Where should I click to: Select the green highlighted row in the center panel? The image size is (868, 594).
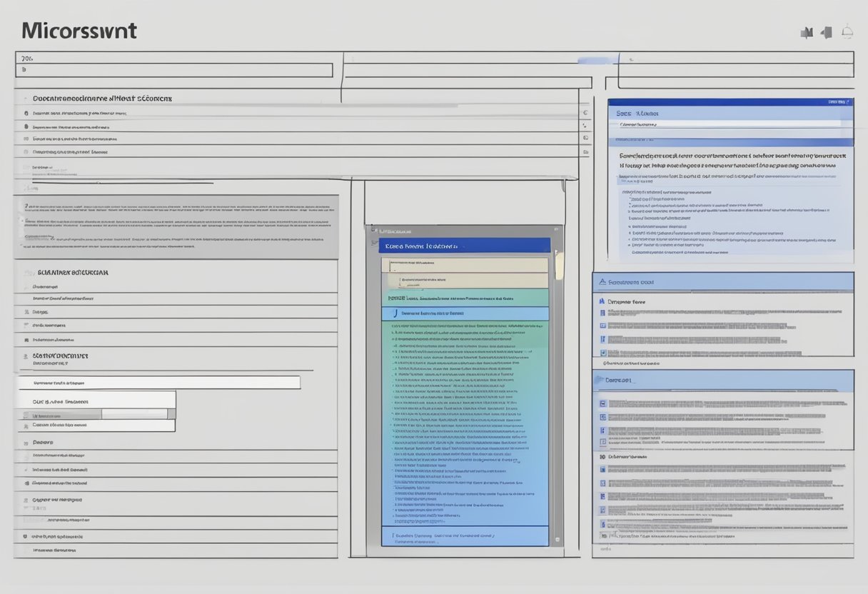464,298
